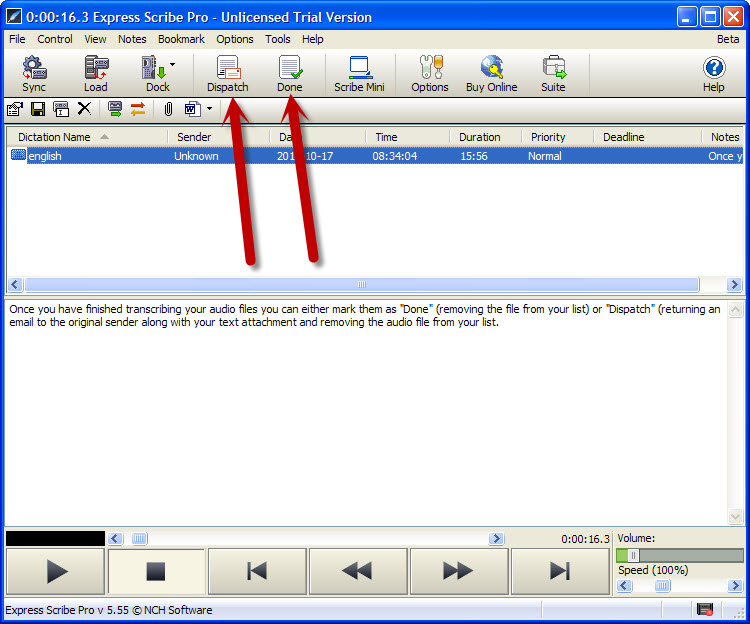
Task: Click the orange two-way arrows icon
Action: 138,109
